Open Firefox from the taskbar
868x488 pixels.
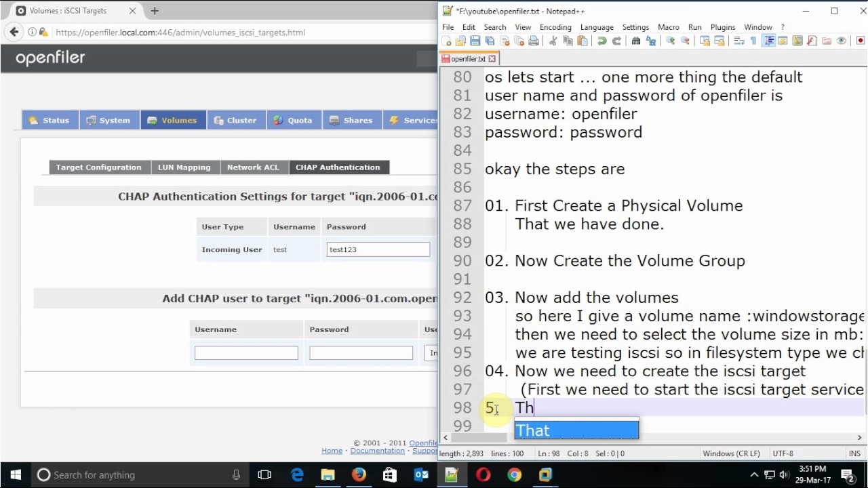tap(359, 475)
